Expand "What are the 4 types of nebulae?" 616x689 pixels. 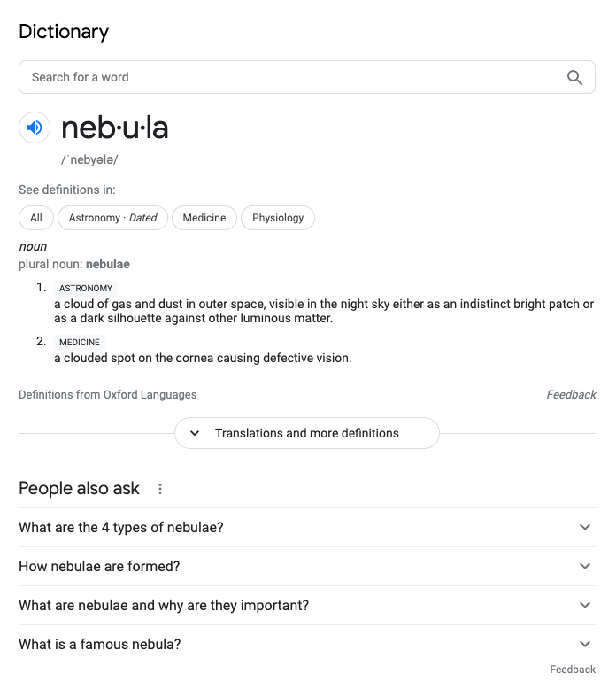point(307,527)
